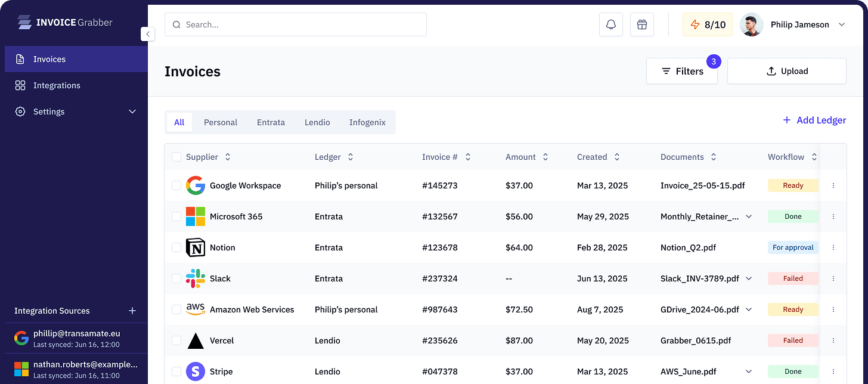Select the Integrations sidebar icon
868x384 pixels.
(20, 85)
